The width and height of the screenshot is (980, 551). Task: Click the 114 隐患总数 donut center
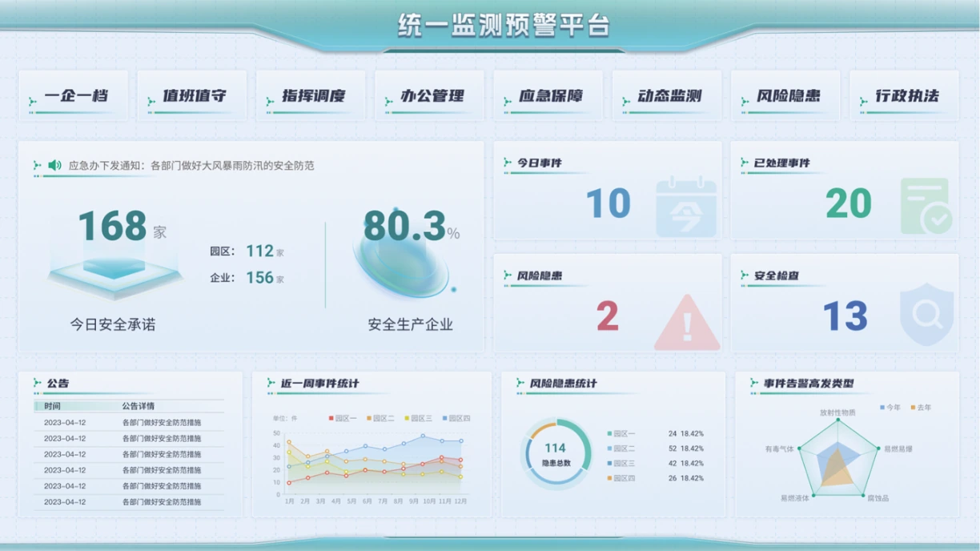(556, 454)
